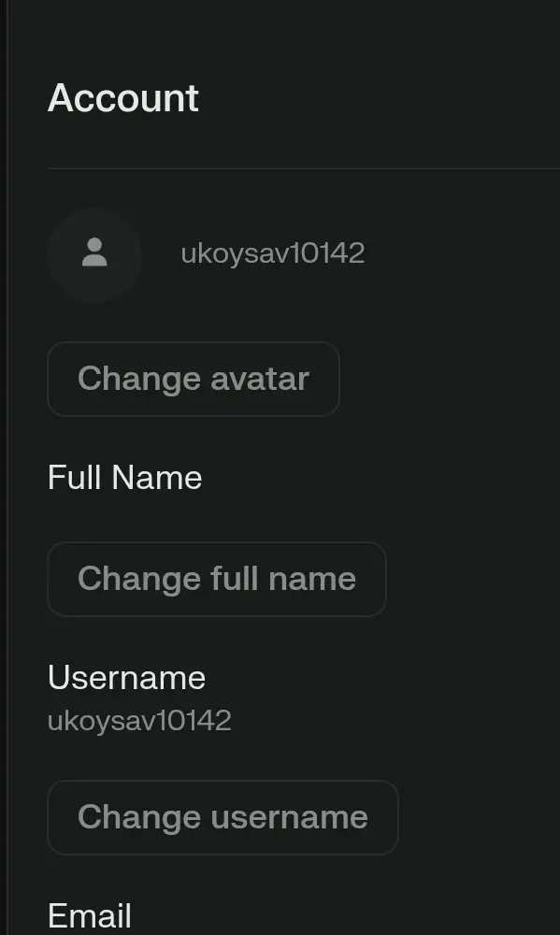Click the person silhouette avatar icon

pyautogui.click(x=94, y=252)
